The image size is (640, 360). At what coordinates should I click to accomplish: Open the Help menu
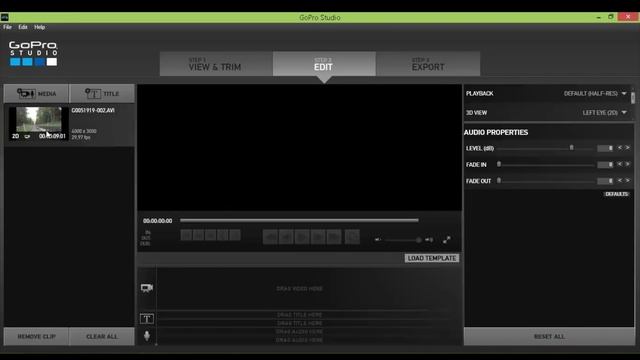[x=40, y=27]
